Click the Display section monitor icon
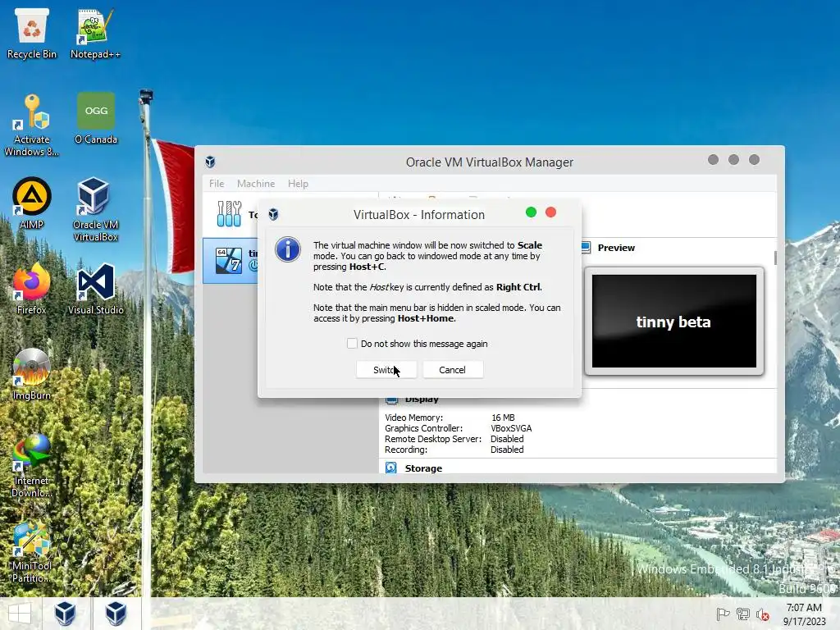 (391, 399)
